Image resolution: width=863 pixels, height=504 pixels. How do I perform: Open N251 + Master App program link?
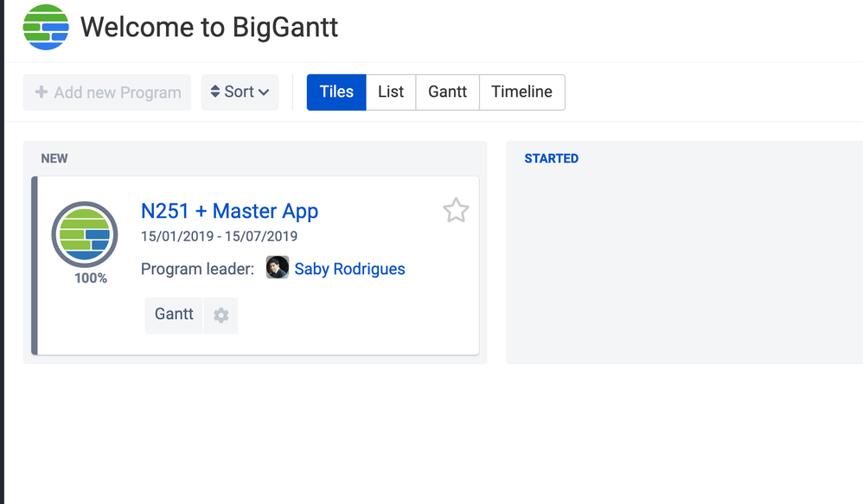229,211
